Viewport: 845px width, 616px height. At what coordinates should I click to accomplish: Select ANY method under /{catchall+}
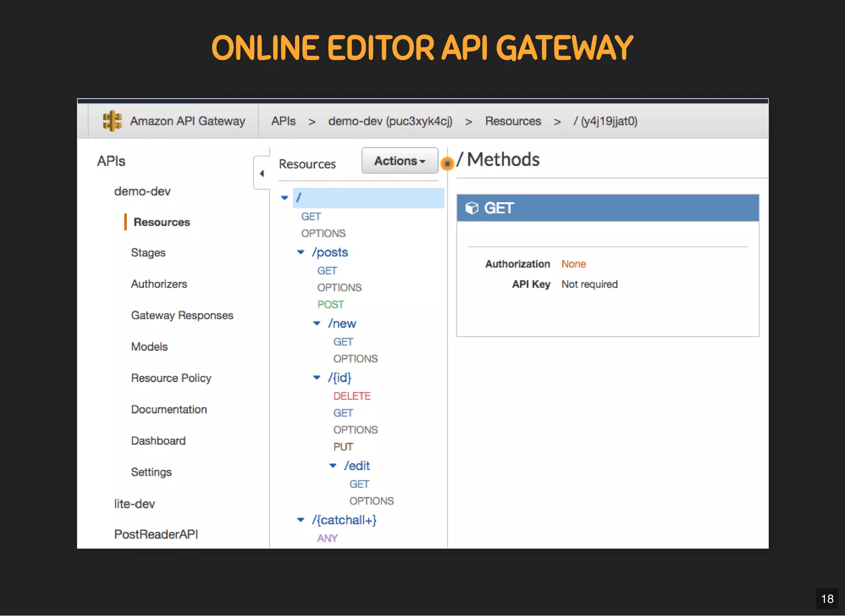327,538
